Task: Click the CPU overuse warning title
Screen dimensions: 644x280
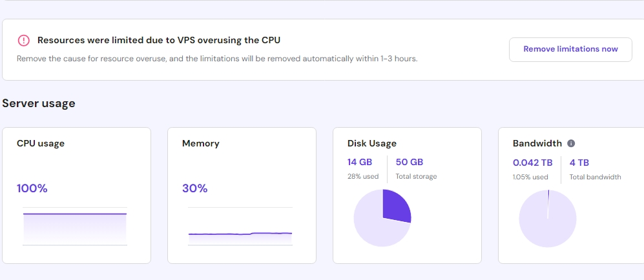Action: 159,40
